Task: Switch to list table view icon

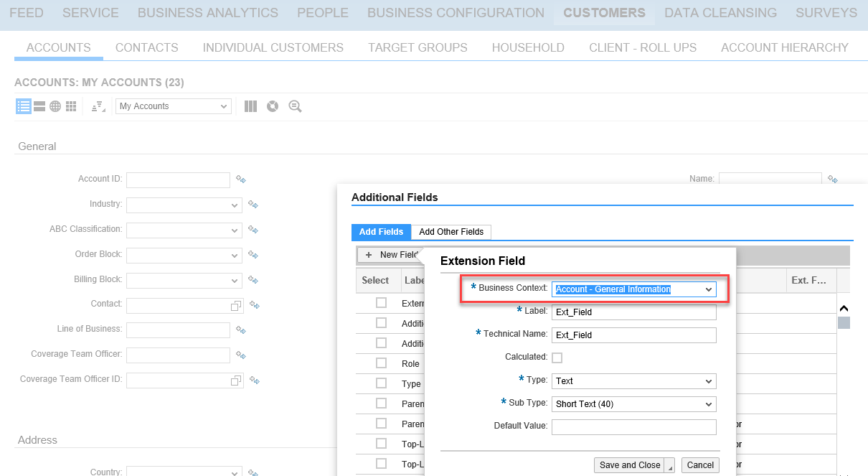Action: click(24, 106)
